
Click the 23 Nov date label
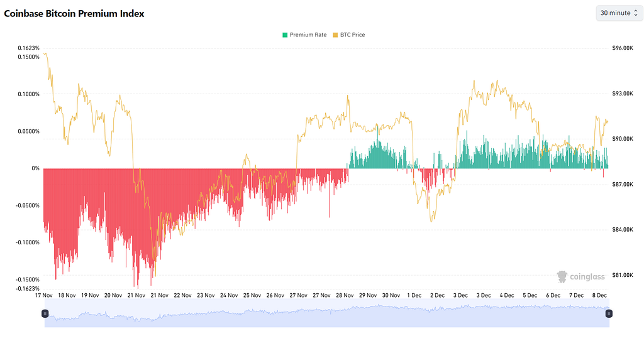206,295
